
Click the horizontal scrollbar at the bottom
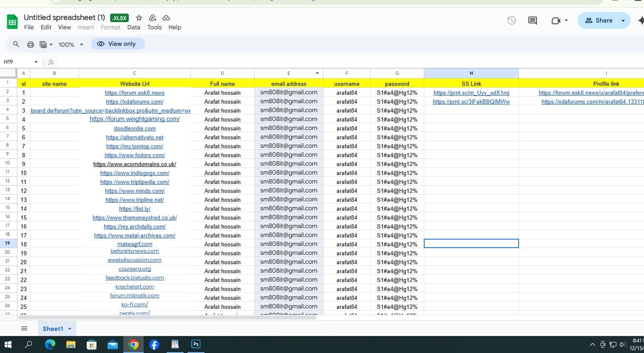[x=168, y=317]
